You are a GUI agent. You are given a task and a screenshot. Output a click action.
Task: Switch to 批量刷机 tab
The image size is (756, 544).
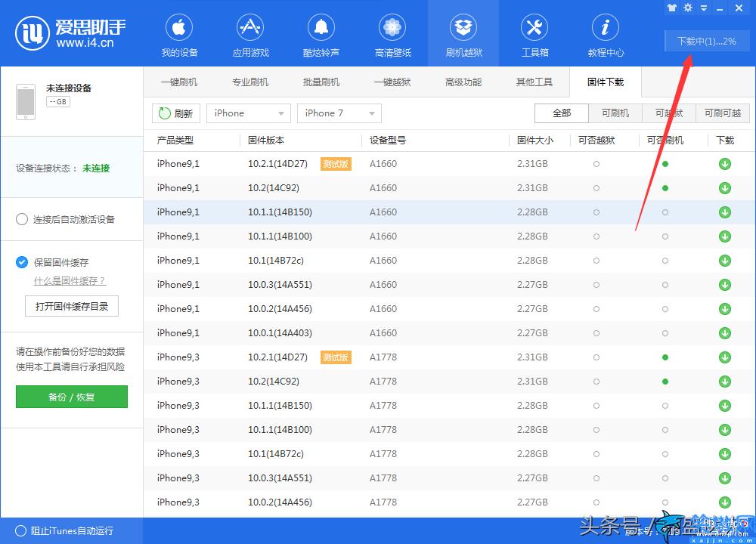[x=321, y=82]
